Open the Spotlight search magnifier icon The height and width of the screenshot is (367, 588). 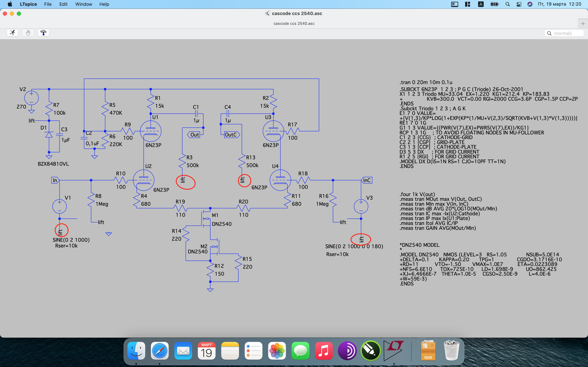click(x=507, y=4)
